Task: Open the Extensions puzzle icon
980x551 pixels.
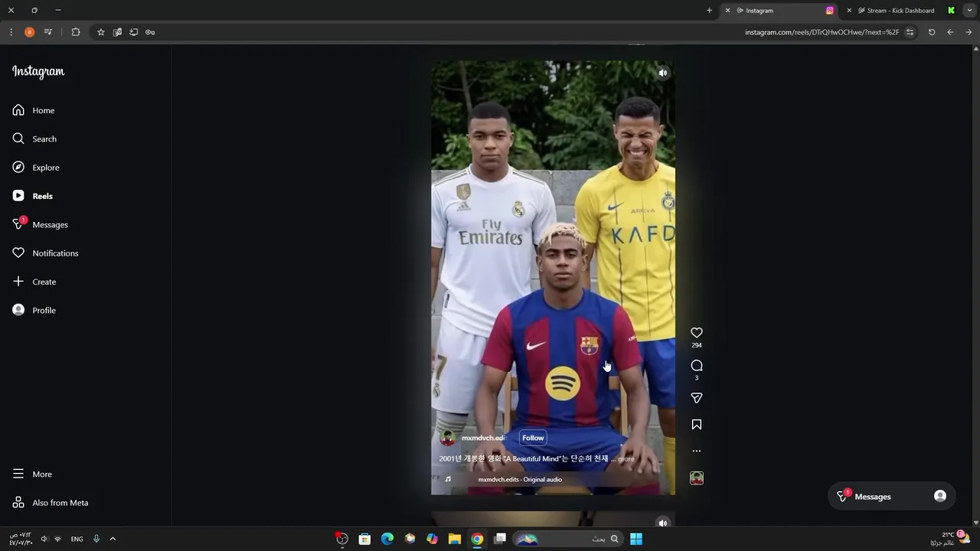Action: [76, 32]
